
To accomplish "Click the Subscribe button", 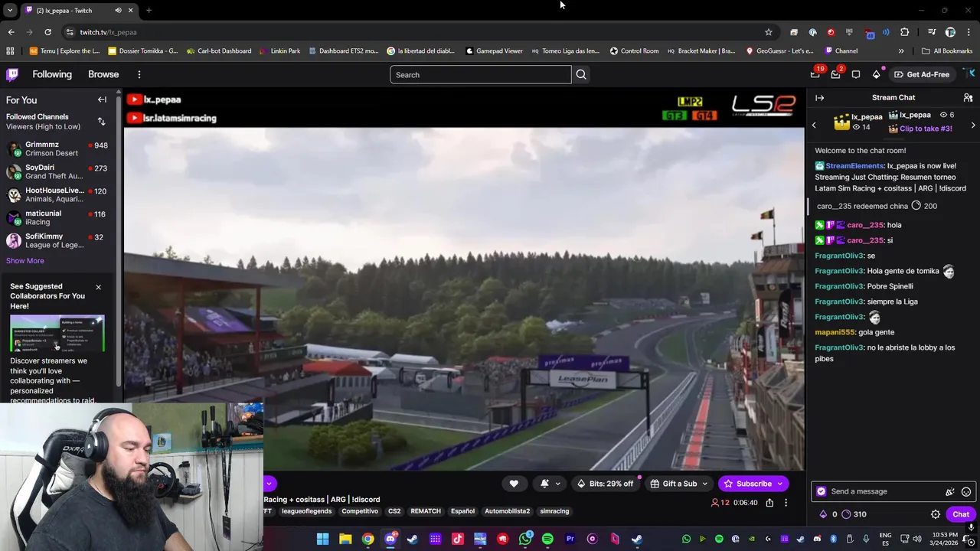I will point(746,484).
